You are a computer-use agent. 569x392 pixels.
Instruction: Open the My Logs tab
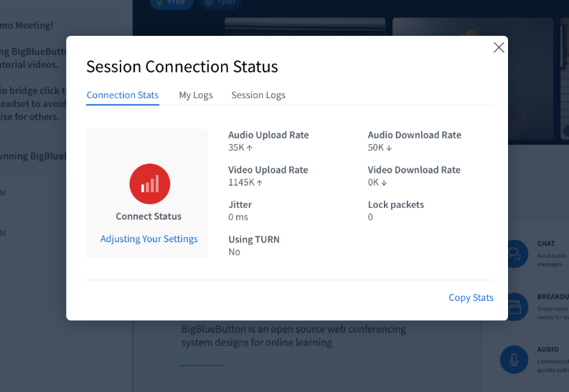pos(196,95)
